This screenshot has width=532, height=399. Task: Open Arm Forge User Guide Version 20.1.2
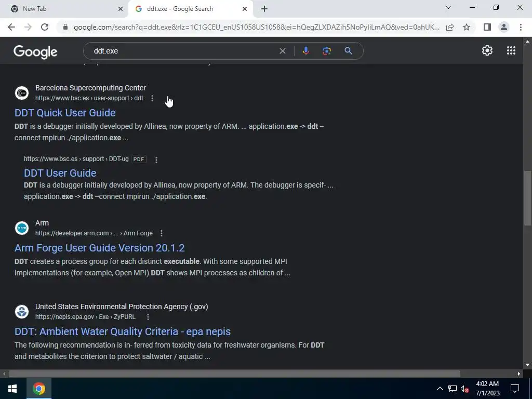point(99,248)
